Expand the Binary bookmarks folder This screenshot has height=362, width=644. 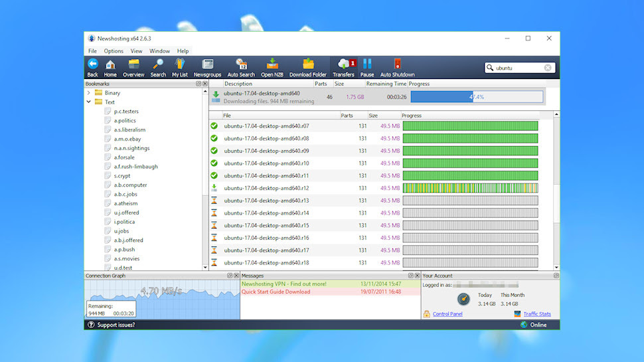click(x=89, y=93)
